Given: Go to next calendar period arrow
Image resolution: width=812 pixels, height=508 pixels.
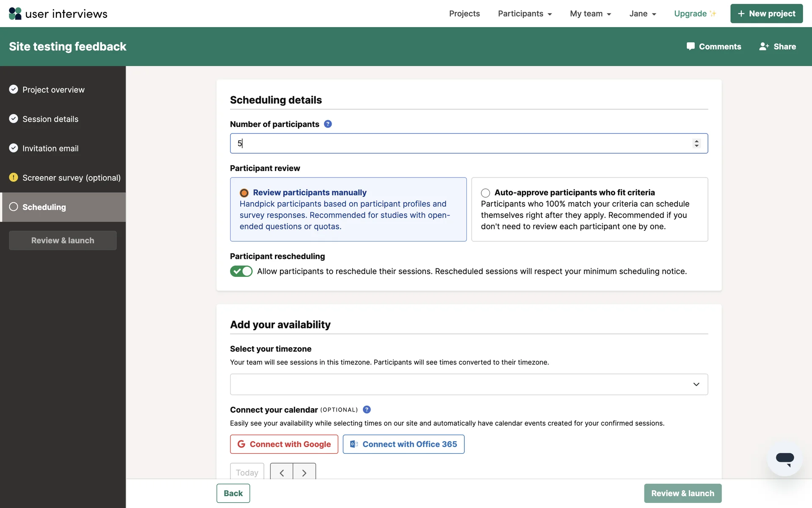Looking at the screenshot, I should click(304, 473).
